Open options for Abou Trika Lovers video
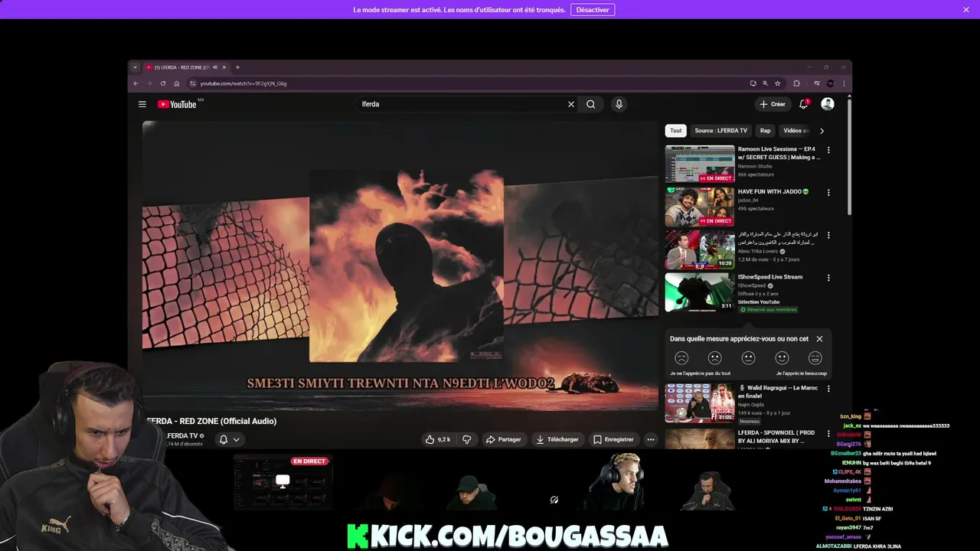Screen dimensions: 980x551 click(828, 235)
